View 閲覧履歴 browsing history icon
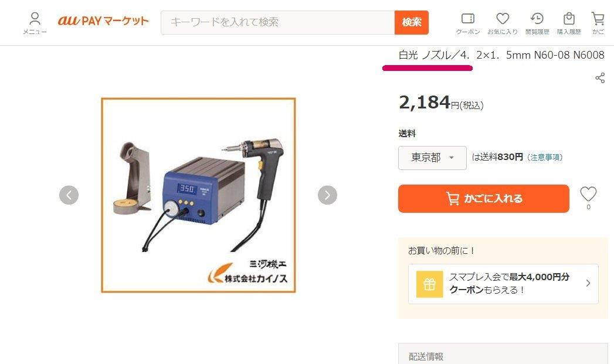Viewport: 614px width, 364px height. 537,23
